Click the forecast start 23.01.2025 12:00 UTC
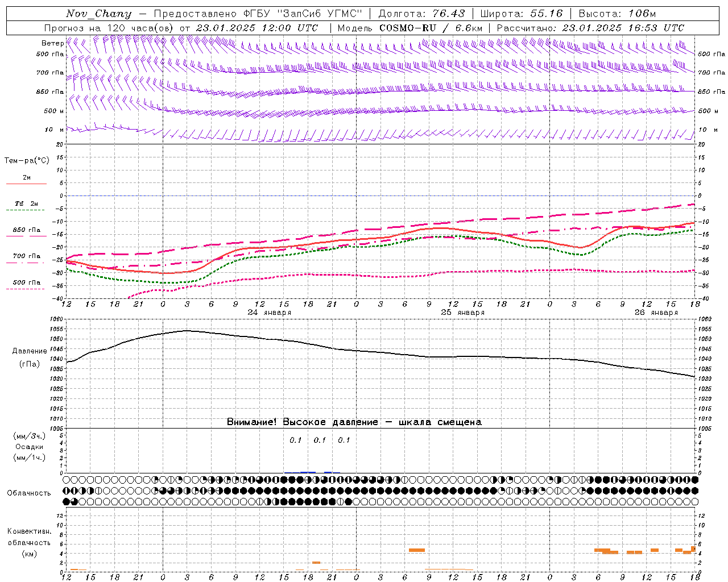The height and width of the screenshot is (582, 728). 257,28
